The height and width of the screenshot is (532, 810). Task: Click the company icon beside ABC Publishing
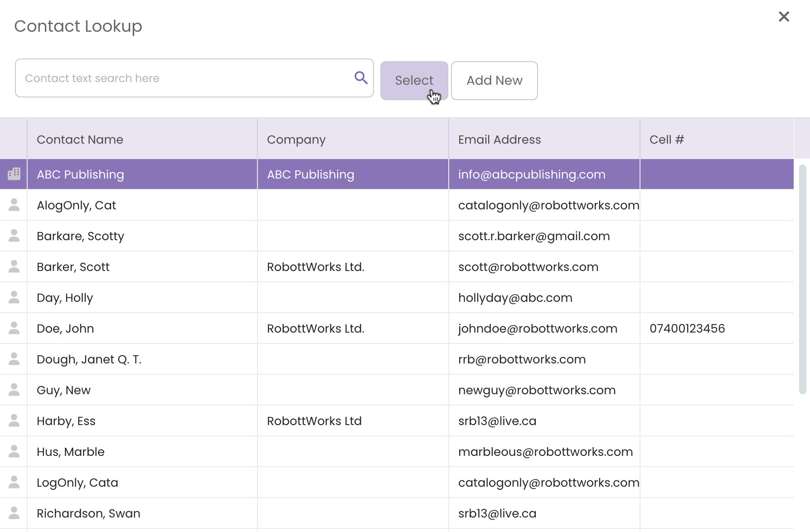(14, 174)
